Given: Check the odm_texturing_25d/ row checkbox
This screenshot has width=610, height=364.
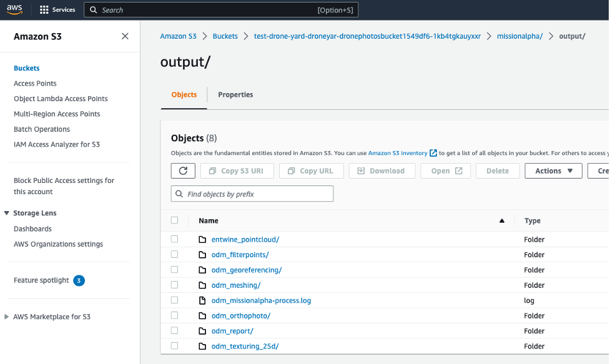Looking at the screenshot, I should [x=174, y=346].
